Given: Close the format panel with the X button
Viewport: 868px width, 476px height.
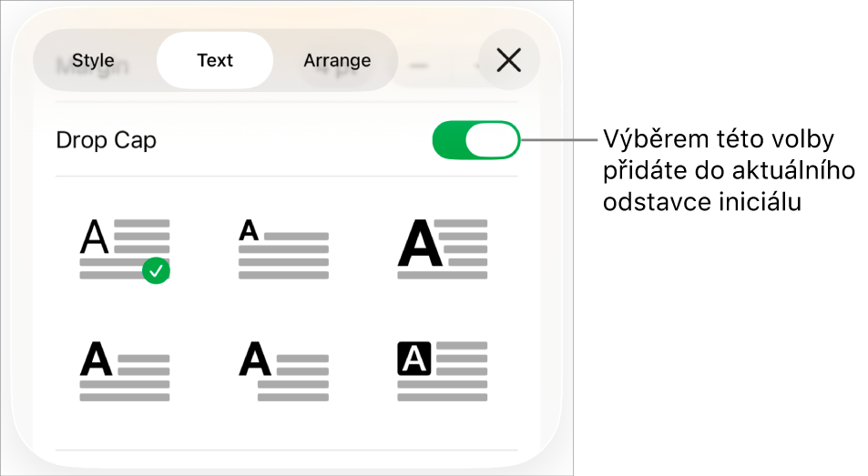Looking at the screenshot, I should (508, 61).
